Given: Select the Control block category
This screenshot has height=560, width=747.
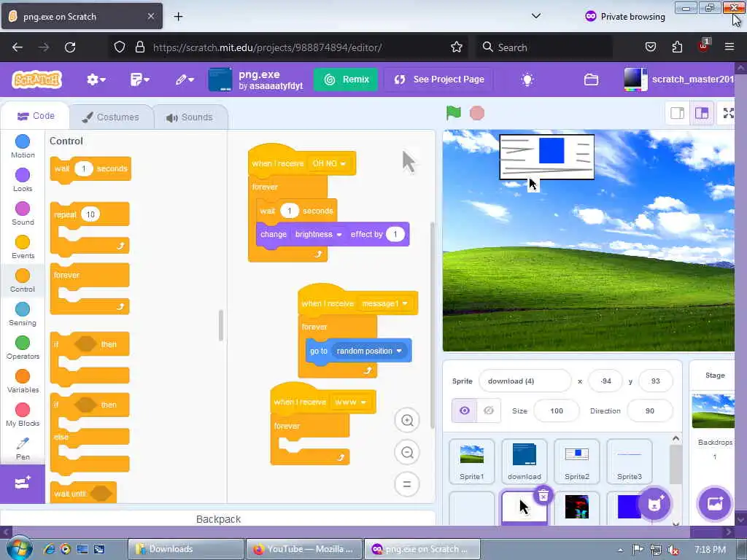Looking at the screenshot, I should click(x=23, y=281).
